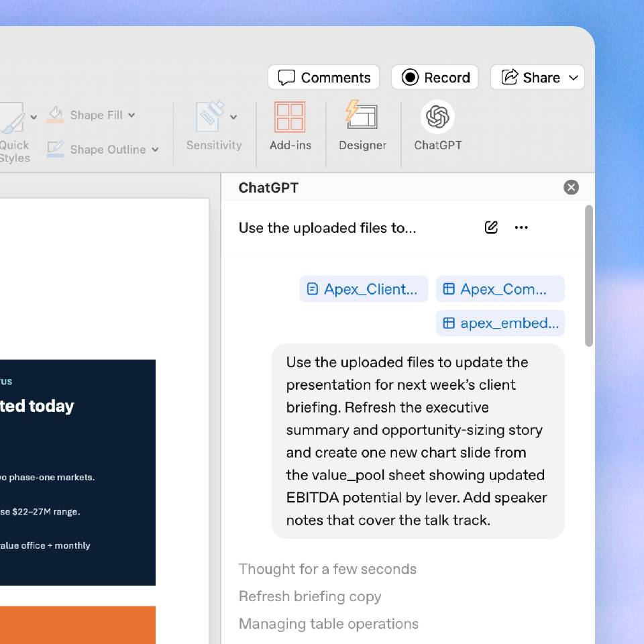Click the 'ted today' slide heading
Image resolution: width=644 pixels, height=644 pixels.
(x=37, y=407)
